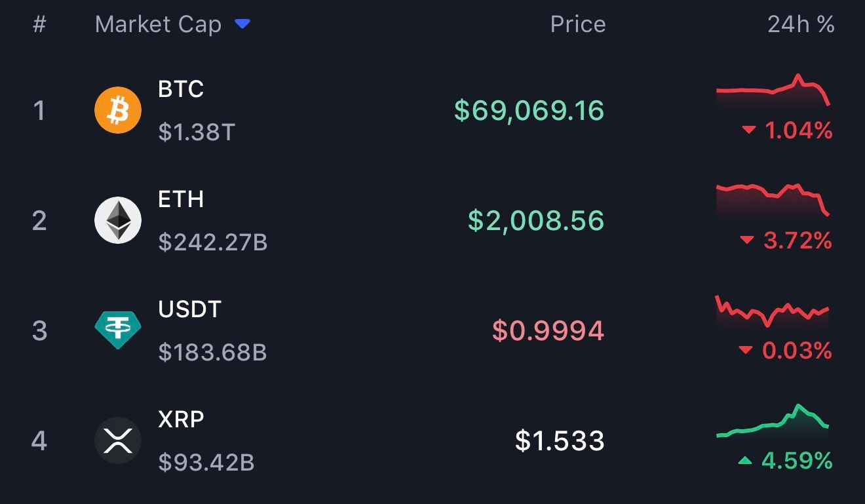Click the black XRP logo icon
Screen dimensions: 865x504
click(x=118, y=440)
